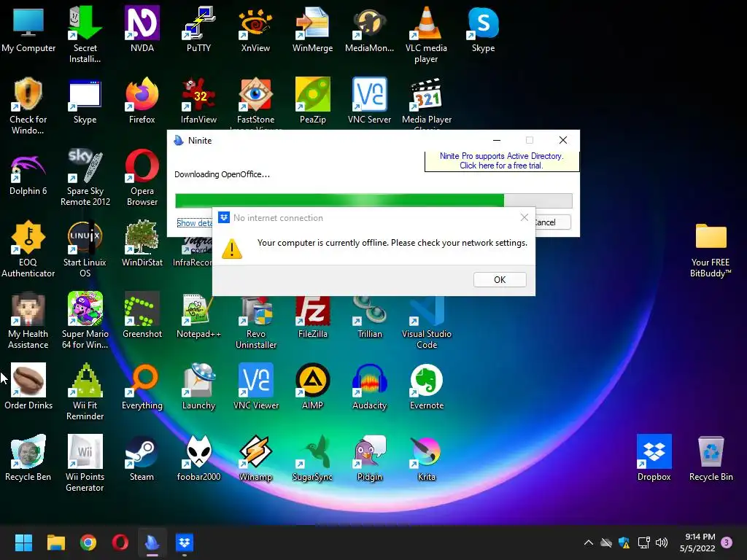The width and height of the screenshot is (747, 560).
Task: Open File Explorer from taskbar
Action: coord(55,542)
